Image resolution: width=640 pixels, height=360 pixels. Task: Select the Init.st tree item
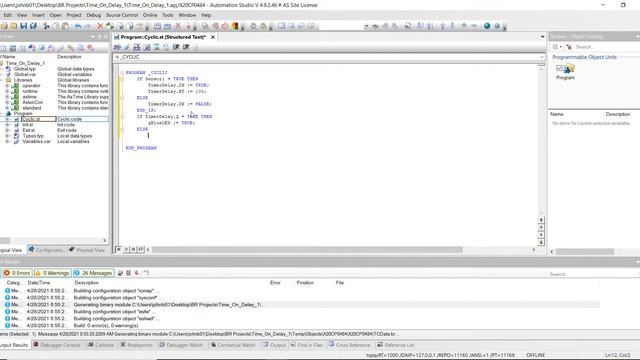pos(28,125)
